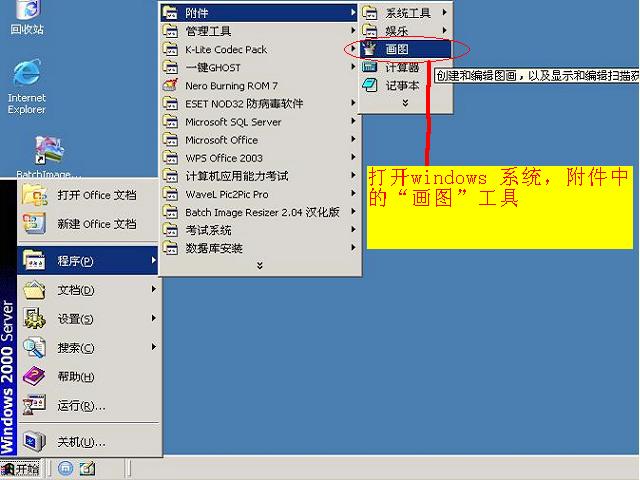The image size is (640, 480).
Task: Click the 画图 paint icon
Action: pyautogui.click(x=369, y=49)
